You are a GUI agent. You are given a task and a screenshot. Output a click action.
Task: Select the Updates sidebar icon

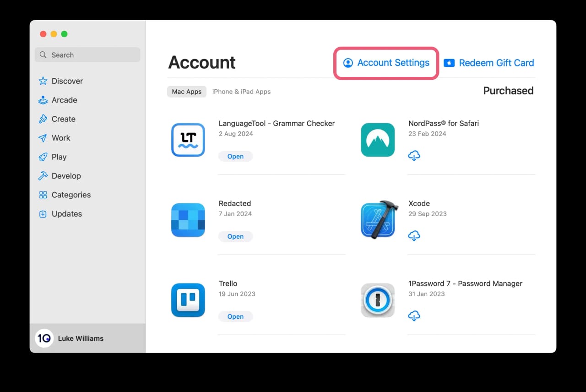(x=43, y=213)
